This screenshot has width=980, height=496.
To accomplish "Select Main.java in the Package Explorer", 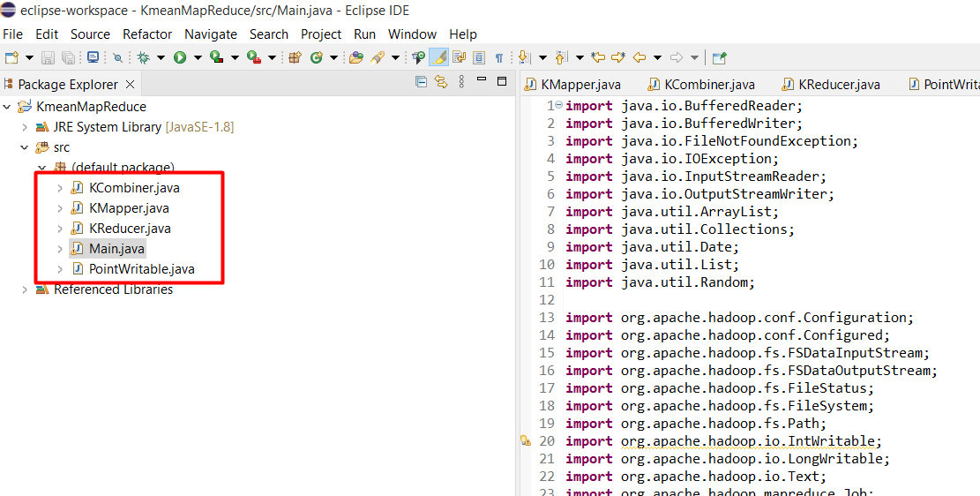I will coord(116,249).
